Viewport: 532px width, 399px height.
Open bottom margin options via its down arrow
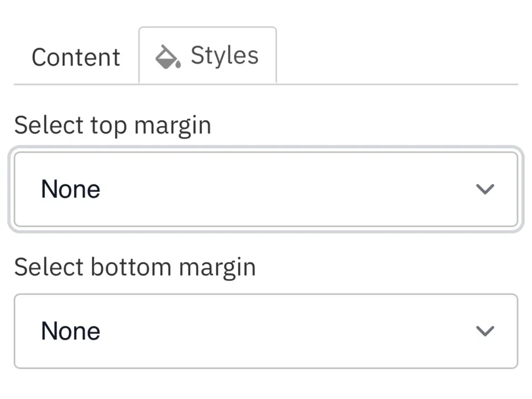point(485,331)
